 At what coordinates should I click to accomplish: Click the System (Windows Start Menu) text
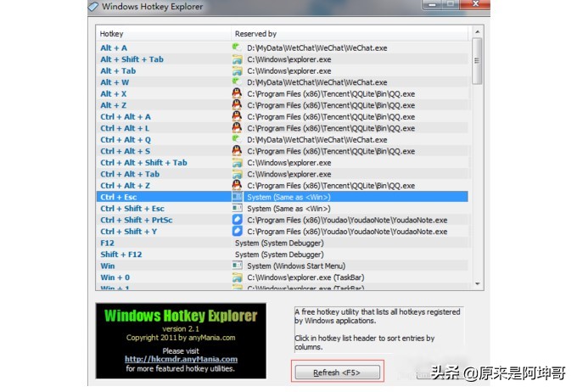[x=296, y=266]
